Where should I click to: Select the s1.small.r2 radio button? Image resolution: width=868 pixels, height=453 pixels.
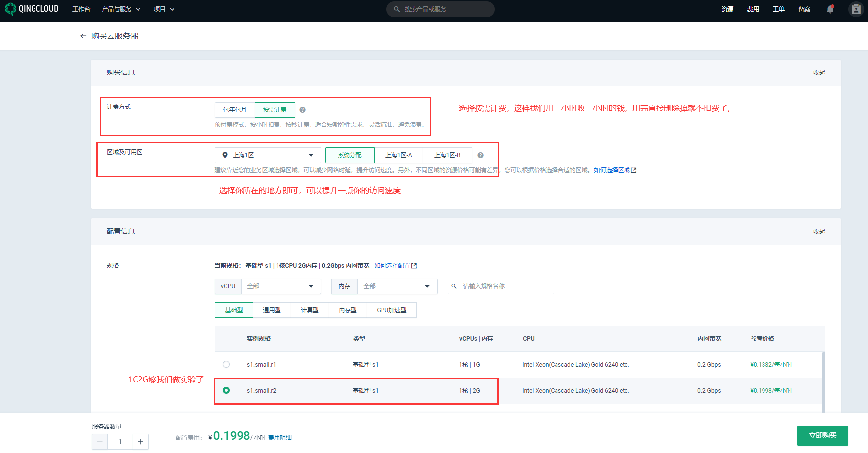[226, 391]
